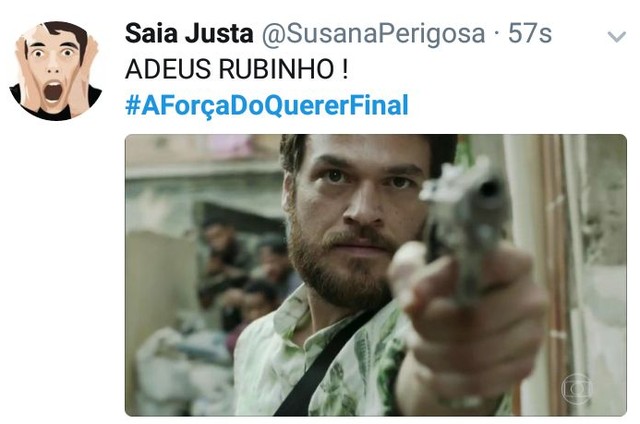The height and width of the screenshot is (424, 640).
Task: Expand the tweet options chevron
Action: pos(616,37)
